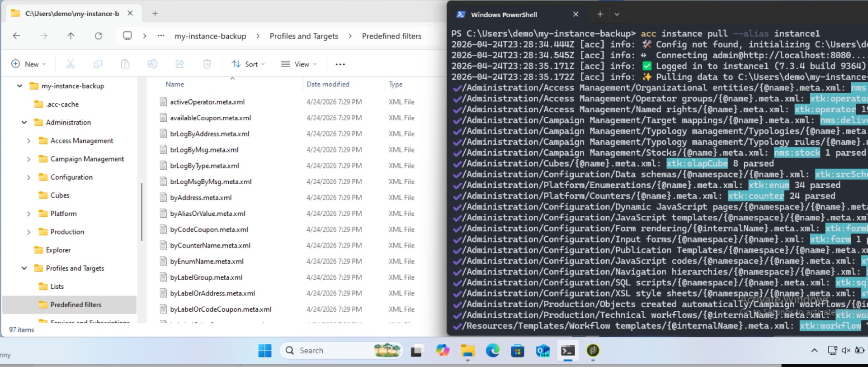
Task: Click my-instance-backup in the address bar
Action: [x=210, y=36]
